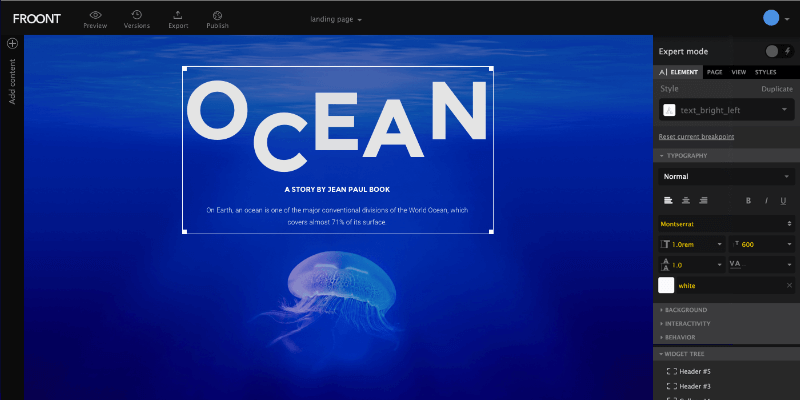
Task: Click the ocean description paragraph
Action: [337, 216]
